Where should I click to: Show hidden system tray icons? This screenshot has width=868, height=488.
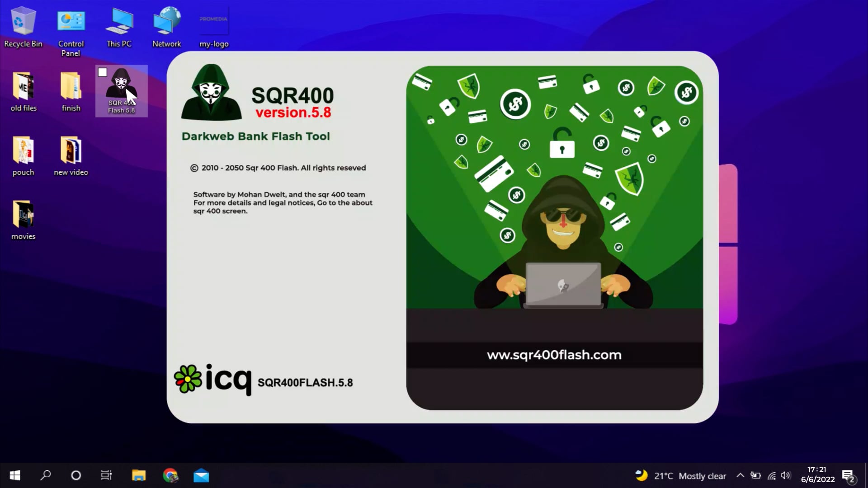(x=740, y=475)
